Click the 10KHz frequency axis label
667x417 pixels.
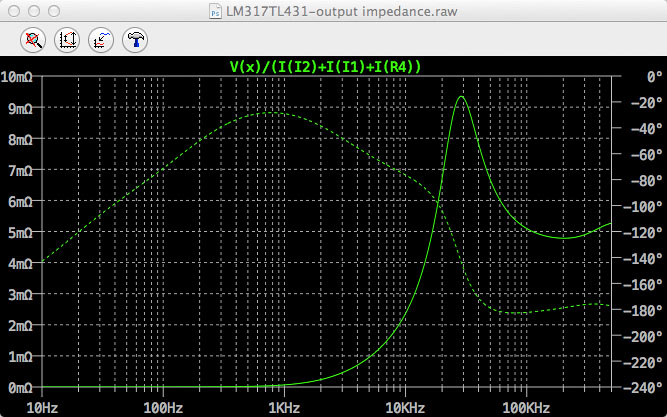pyautogui.click(x=405, y=408)
